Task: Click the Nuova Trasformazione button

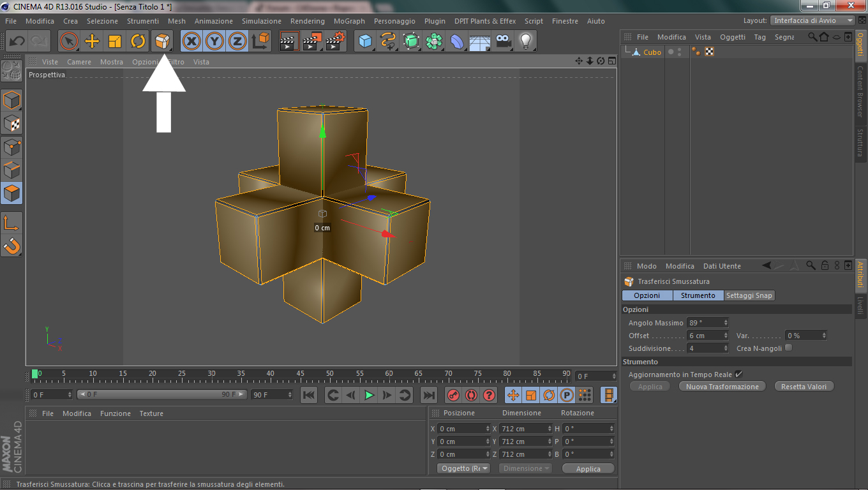Action: tap(722, 387)
